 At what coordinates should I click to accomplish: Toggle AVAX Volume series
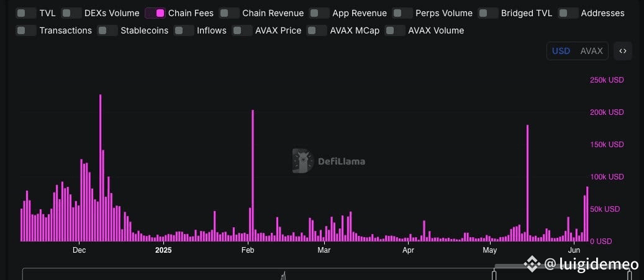pos(395,30)
